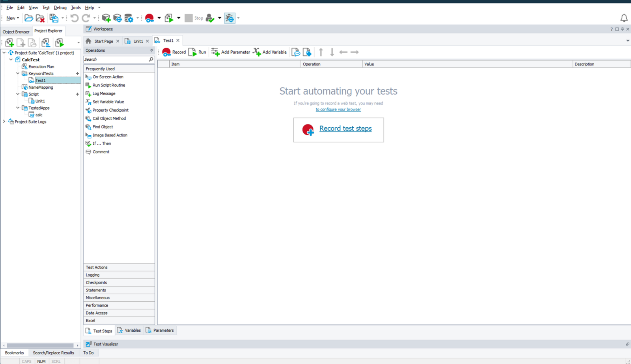Open the Debug menu
This screenshot has height=364, width=631.
[x=60, y=7]
